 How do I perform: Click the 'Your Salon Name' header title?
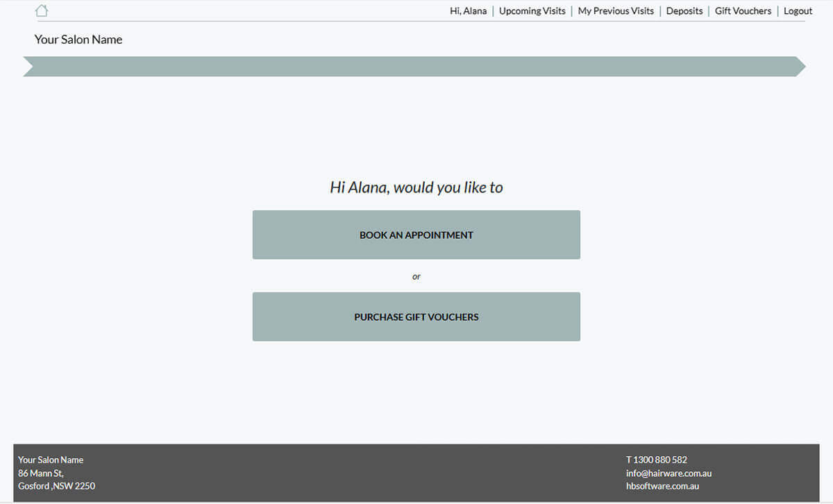click(x=78, y=40)
